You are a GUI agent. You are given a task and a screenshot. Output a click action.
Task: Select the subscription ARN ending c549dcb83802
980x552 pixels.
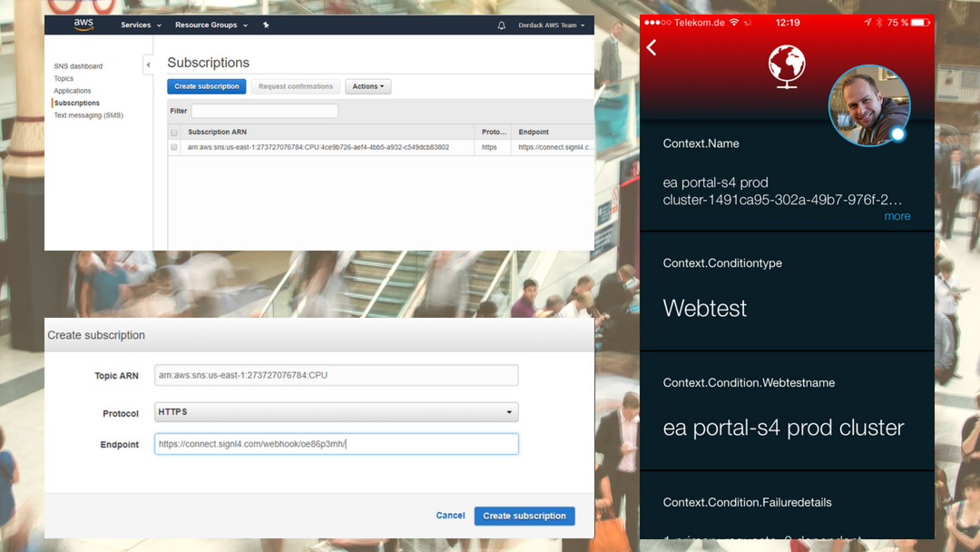point(318,148)
